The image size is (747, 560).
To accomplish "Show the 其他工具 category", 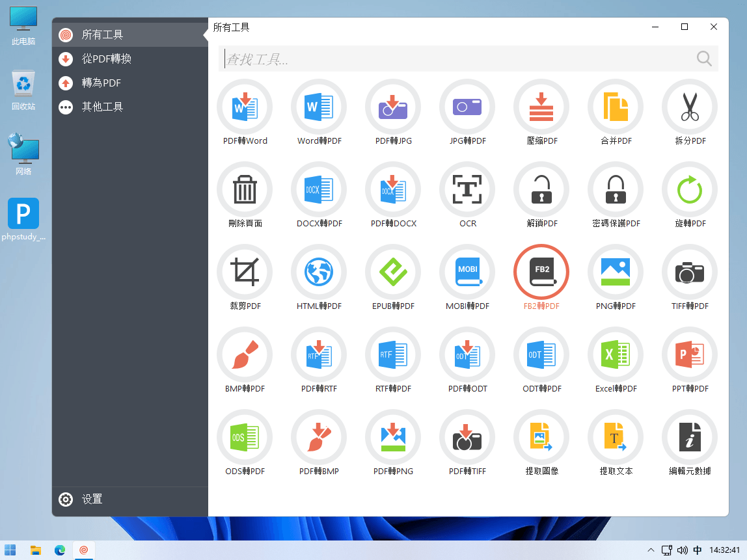I will click(x=130, y=107).
